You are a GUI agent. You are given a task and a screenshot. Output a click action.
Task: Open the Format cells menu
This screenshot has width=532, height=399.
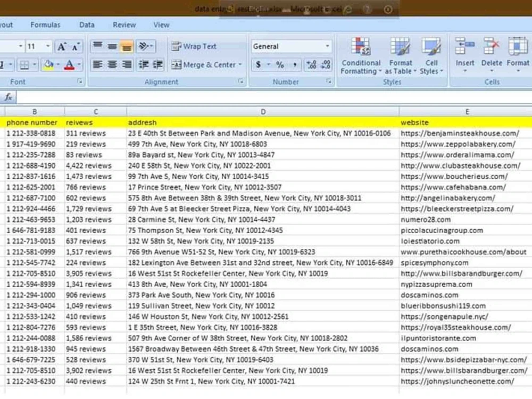click(x=518, y=56)
